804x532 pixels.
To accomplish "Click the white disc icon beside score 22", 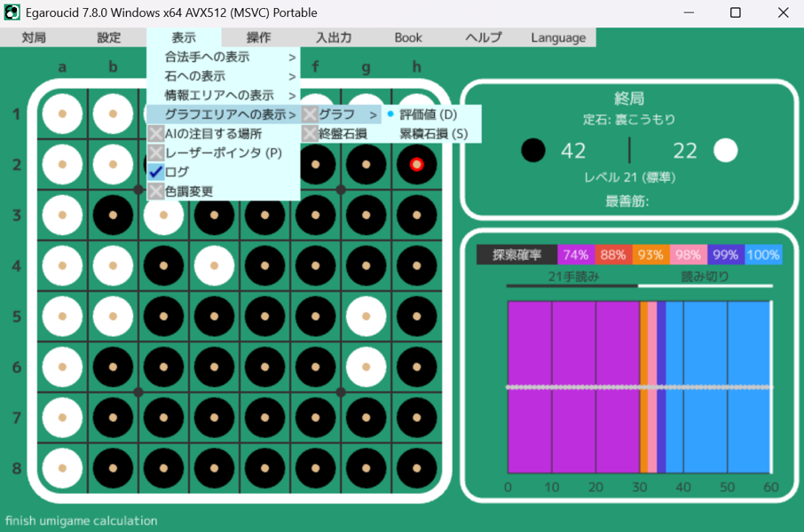I will coord(725,151).
